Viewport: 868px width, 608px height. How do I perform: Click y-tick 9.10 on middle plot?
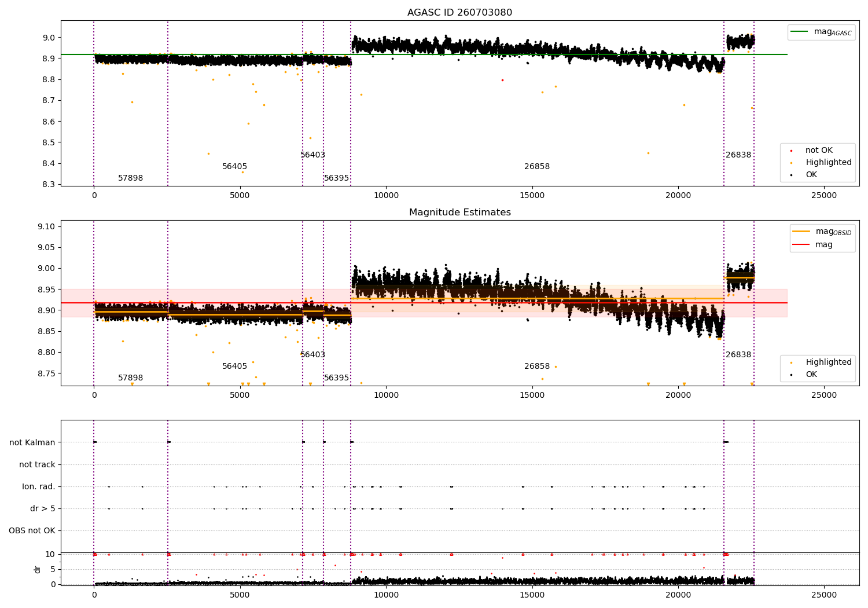tap(46, 226)
